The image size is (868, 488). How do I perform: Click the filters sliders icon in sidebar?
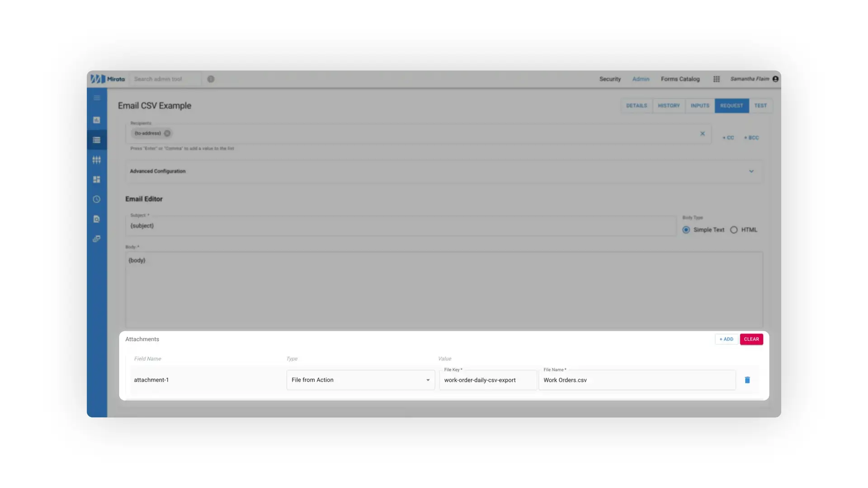click(97, 160)
